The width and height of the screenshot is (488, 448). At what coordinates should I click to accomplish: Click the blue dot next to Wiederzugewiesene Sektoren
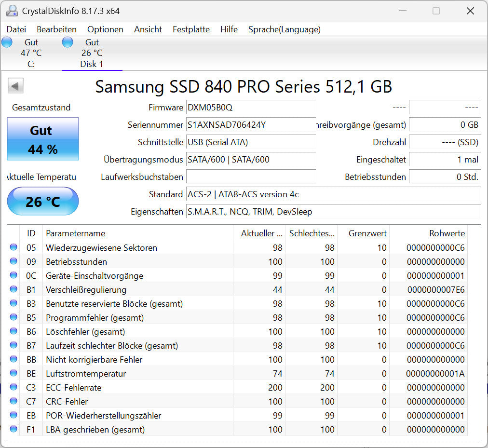(x=14, y=247)
